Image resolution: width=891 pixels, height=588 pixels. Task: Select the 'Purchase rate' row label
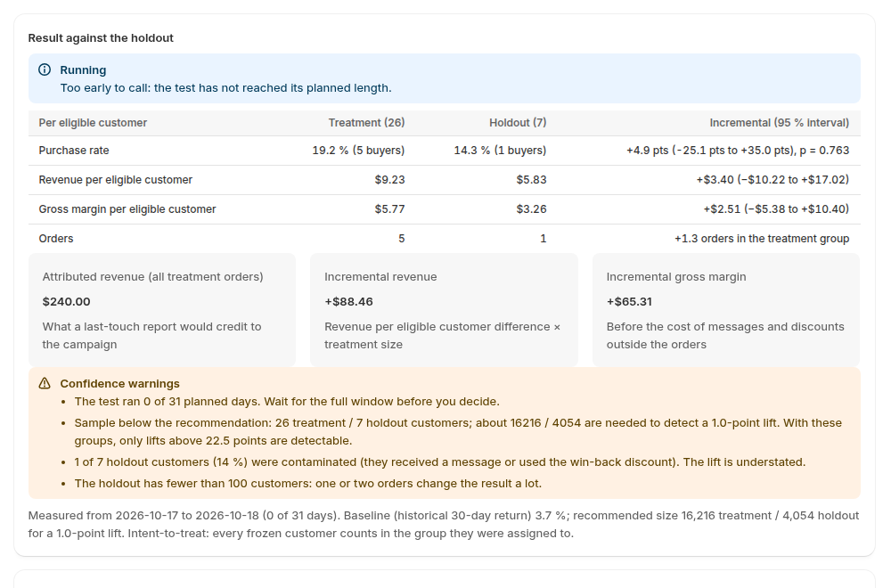(x=74, y=151)
